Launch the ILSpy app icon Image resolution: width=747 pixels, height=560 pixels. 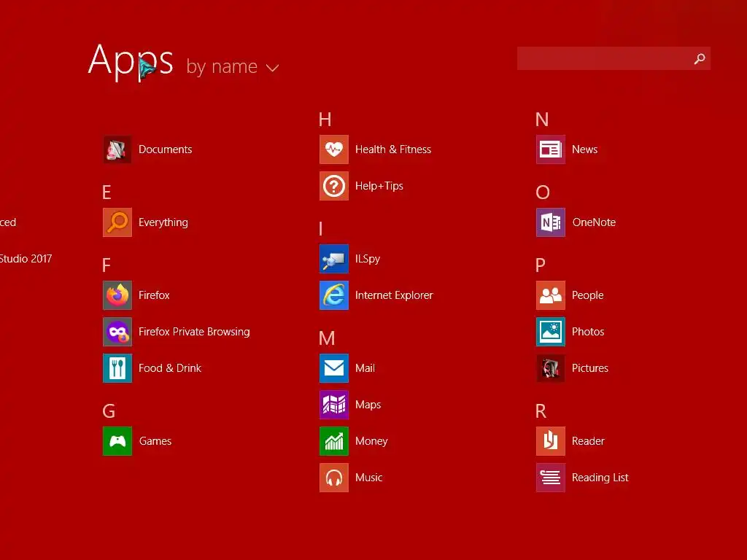tap(334, 259)
